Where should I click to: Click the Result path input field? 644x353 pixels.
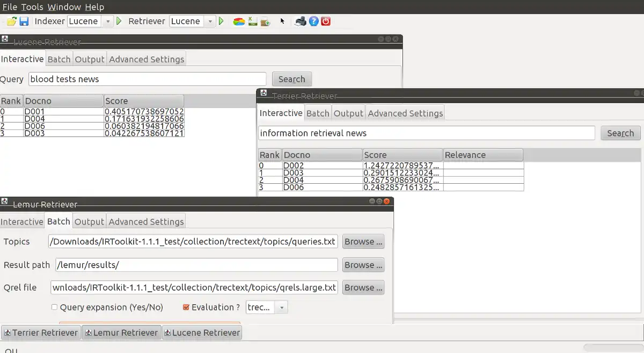[x=197, y=265]
